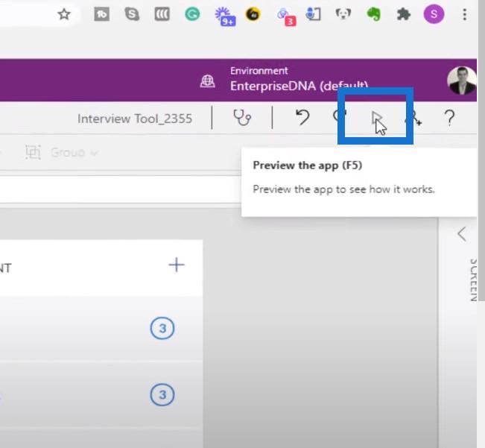Open Chrome's three-dot menu
The width and height of the screenshot is (485, 448).
coord(464,14)
